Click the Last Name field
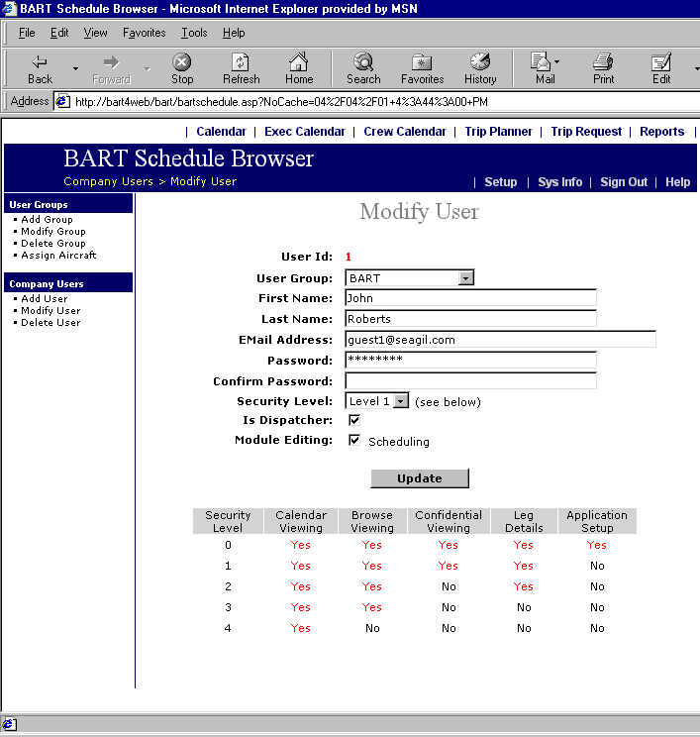700x737 pixels. pos(470,319)
